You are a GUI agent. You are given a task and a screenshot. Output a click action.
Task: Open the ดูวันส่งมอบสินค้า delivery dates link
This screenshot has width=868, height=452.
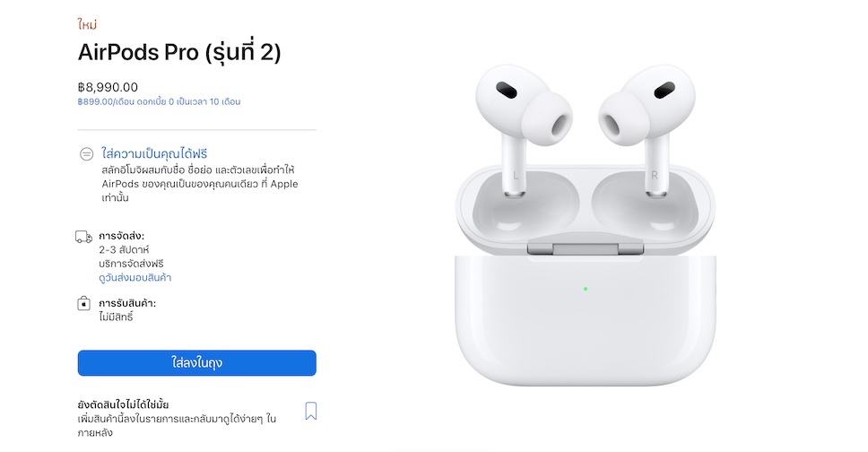(135, 277)
